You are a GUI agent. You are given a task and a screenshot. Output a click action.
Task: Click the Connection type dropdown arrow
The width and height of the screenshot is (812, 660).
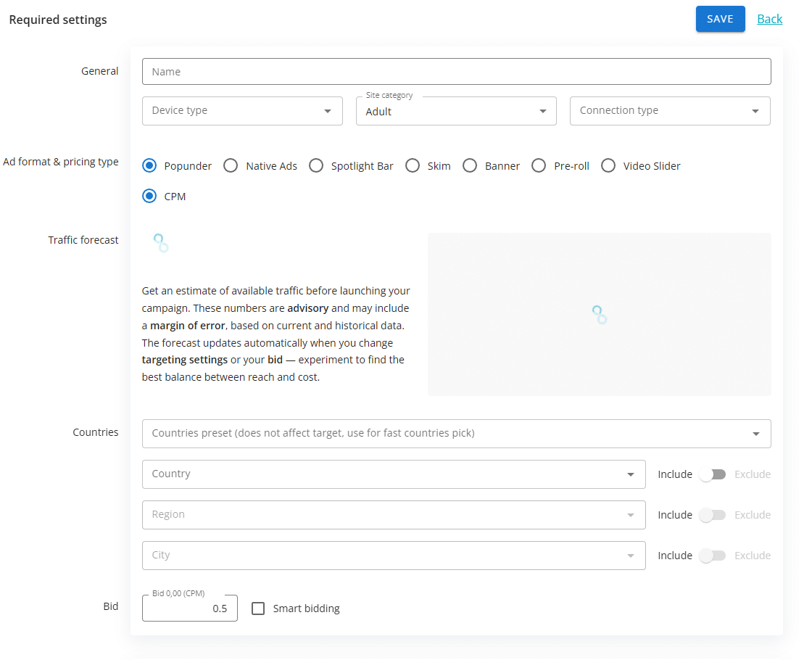click(x=755, y=112)
